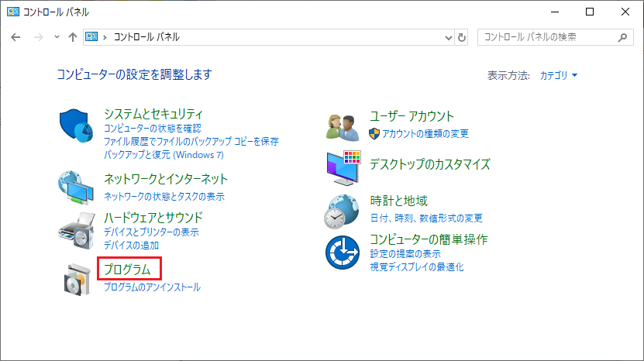Image resolution: width=644 pixels, height=361 pixels.
Task: Open ファイル履歴でファイルのバックアップ コピーを保存 link
Action: 191,142
